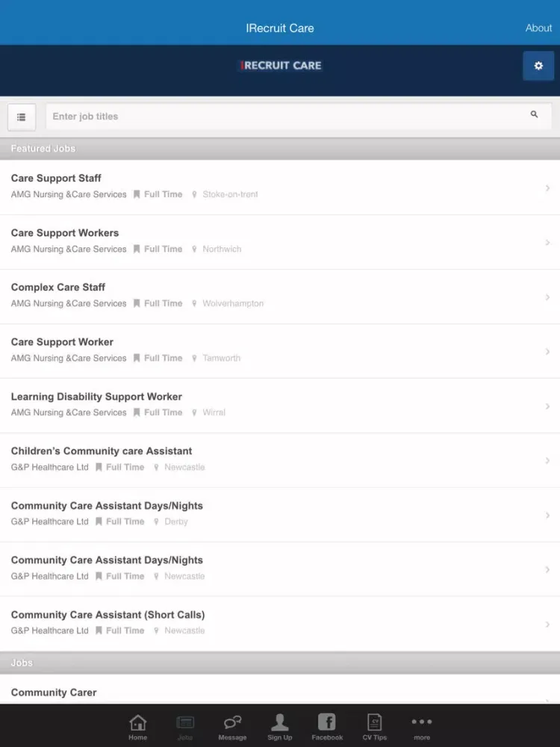560x747 pixels.
Task: Click Wirral location text
Action: pos(214,412)
